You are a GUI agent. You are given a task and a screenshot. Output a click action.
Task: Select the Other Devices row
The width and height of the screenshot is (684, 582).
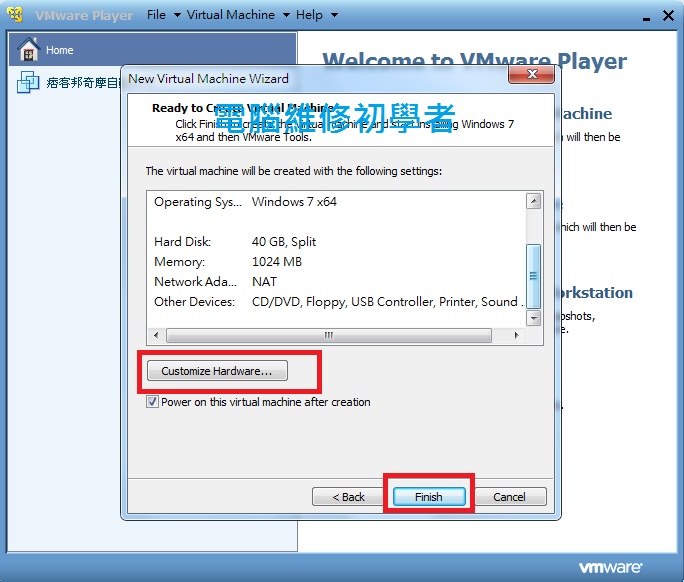pos(336,301)
